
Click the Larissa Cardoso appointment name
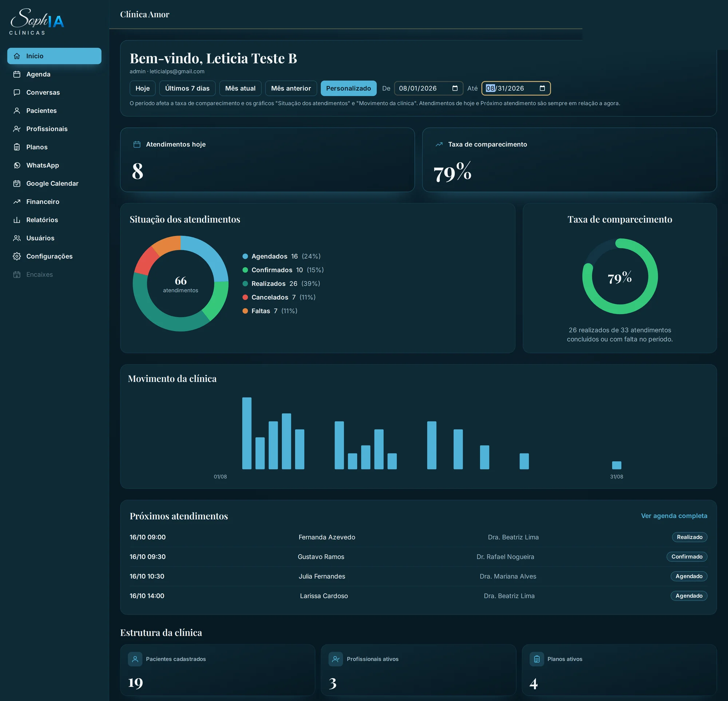(x=324, y=596)
